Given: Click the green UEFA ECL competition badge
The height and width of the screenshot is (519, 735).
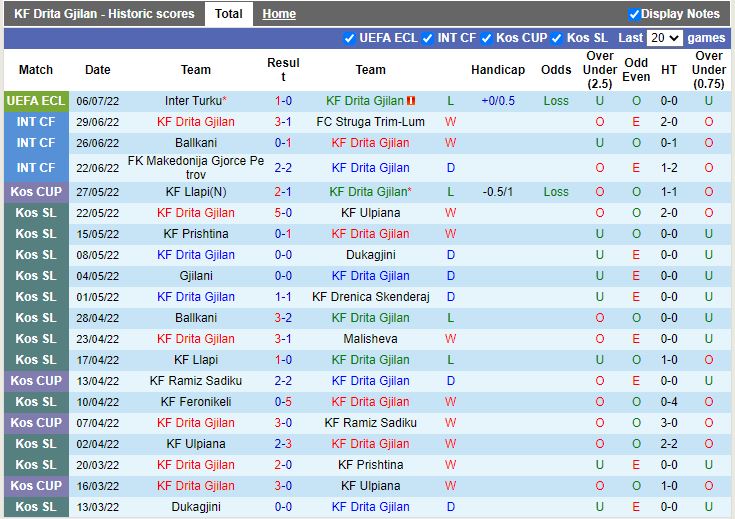Looking at the screenshot, I should (x=35, y=101).
